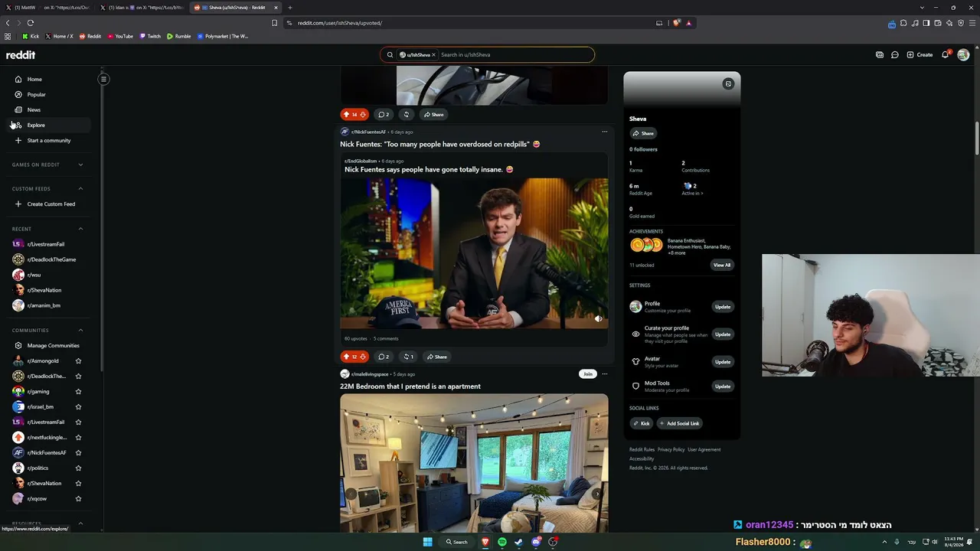
Task: Open a new browser tab
Action: click(289, 8)
